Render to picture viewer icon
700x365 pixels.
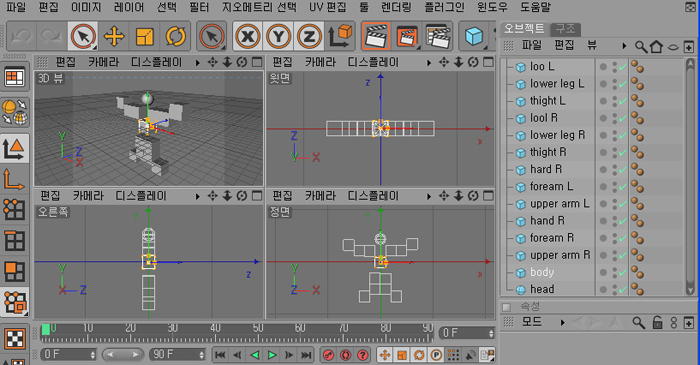[407, 36]
